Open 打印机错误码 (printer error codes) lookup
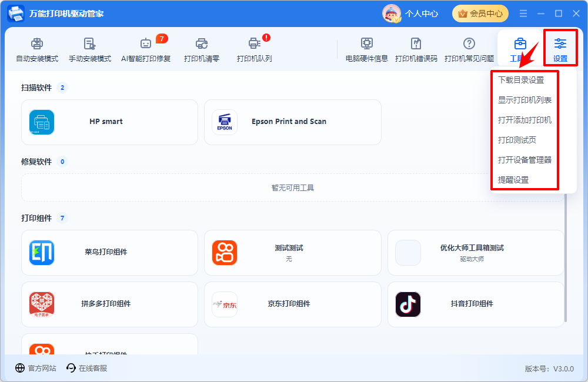588x382 pixels. coord(416,49)
